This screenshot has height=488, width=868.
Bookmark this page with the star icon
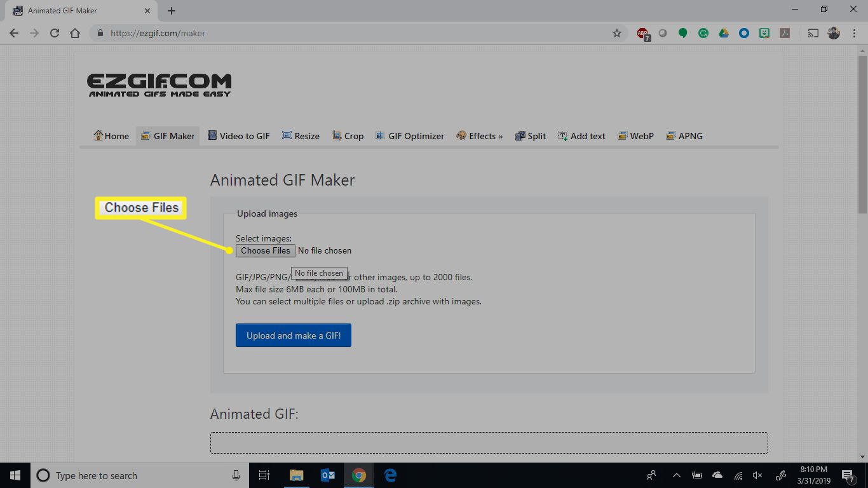(616, 33)
